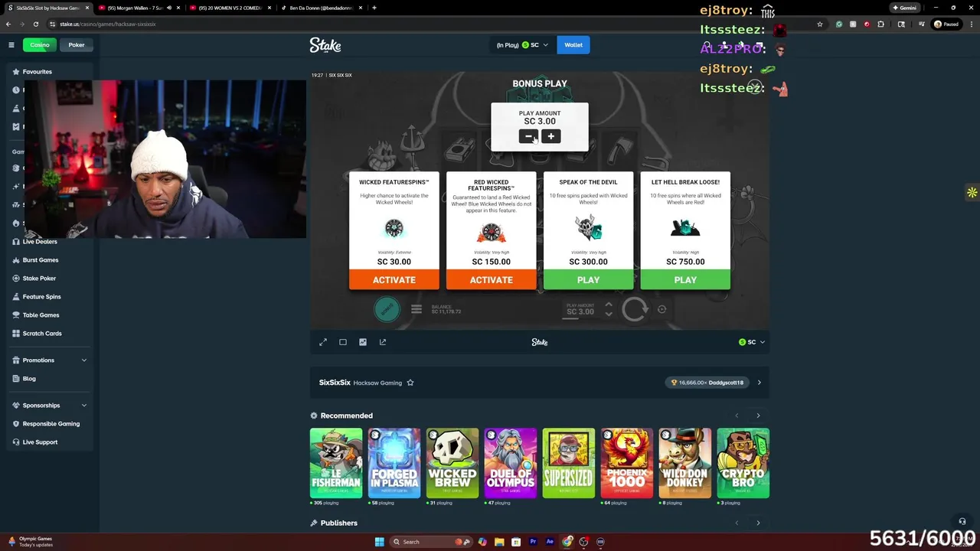980x551 pixels.
Task: Show next Recommended games with right arrow
Action: pos(758,416)
